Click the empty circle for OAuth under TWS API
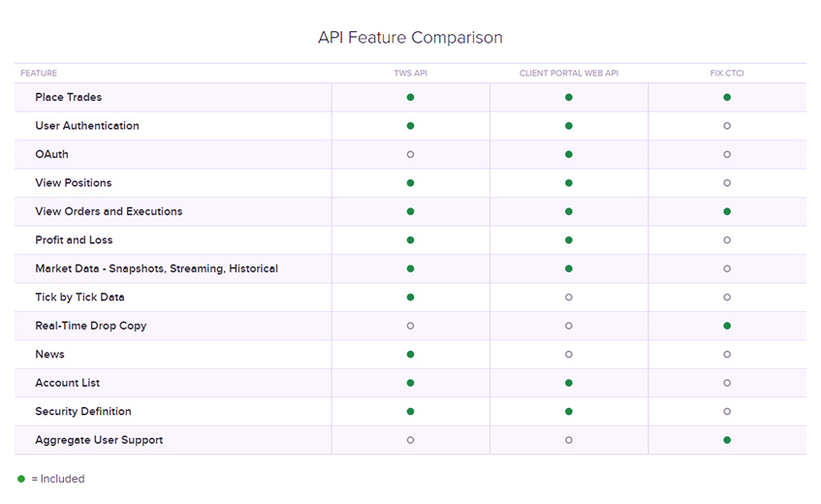Screen dimensions: 821x504 411,154
